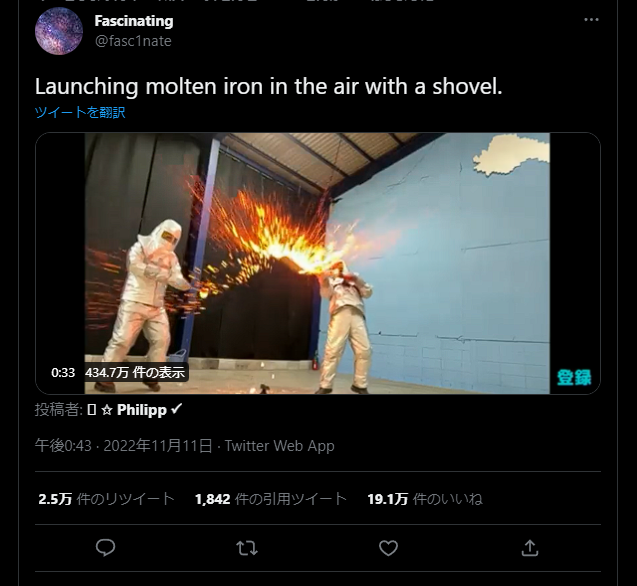Click the 0:33 video duration badge
Image resolution: width=637 pixels, height=586 pixels.
[63, 373]
